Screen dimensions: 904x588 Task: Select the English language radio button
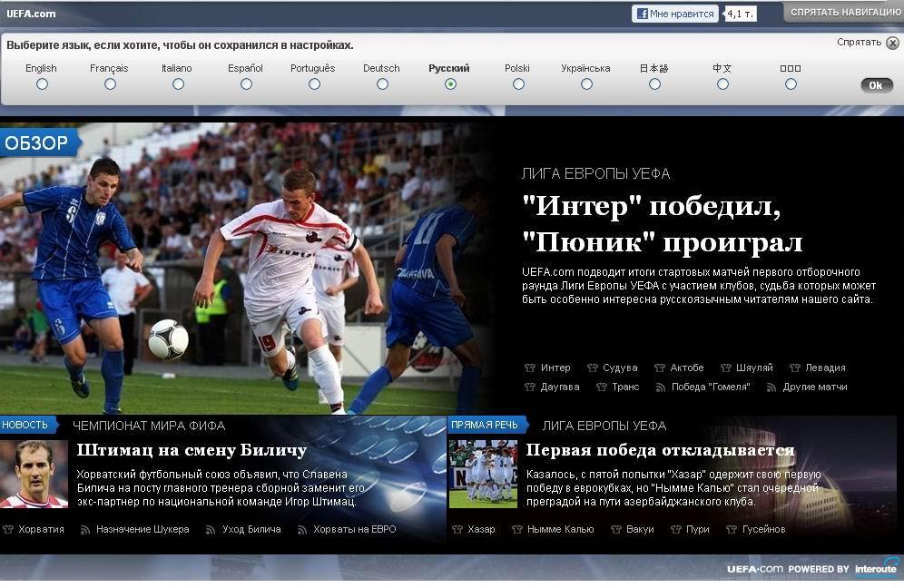[42, 84]
